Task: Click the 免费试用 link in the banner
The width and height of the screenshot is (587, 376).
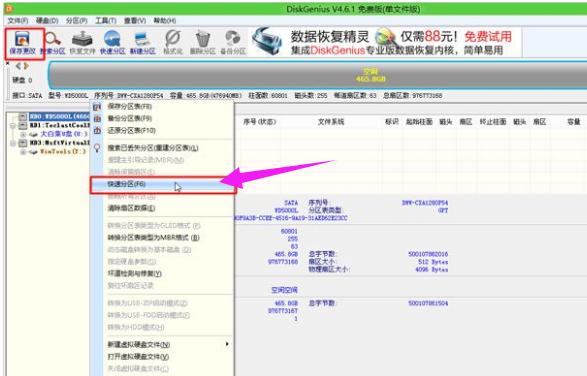Action: 488,37
